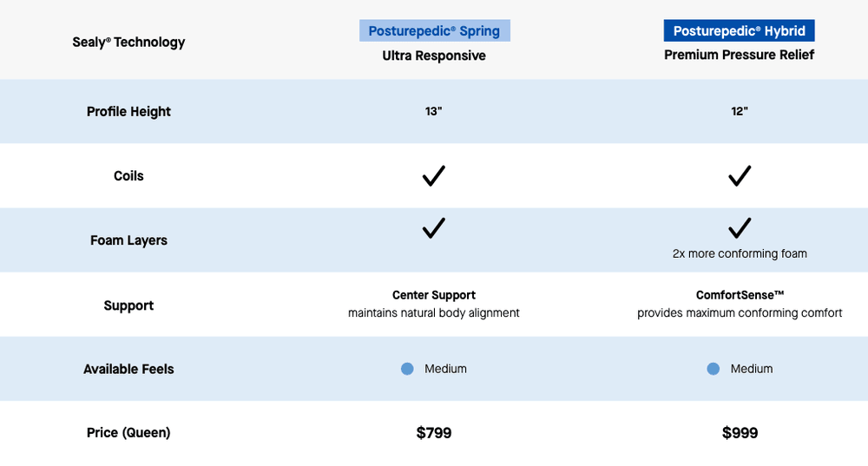The image size is (868, 466).
Task: Click the Coils checkmark under Posturepedic Hybrid
Action: (x=740, y=176)
